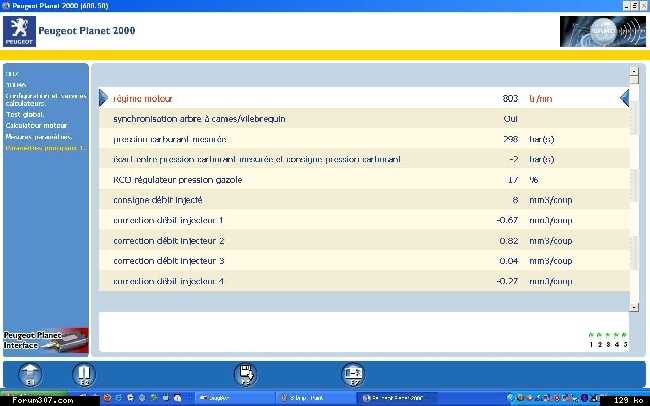Image resolution: width=650 pixels, height=406 pixels.
Task: Click the Firefox quick launch icon in taskbar
Action: click(107, 398)
